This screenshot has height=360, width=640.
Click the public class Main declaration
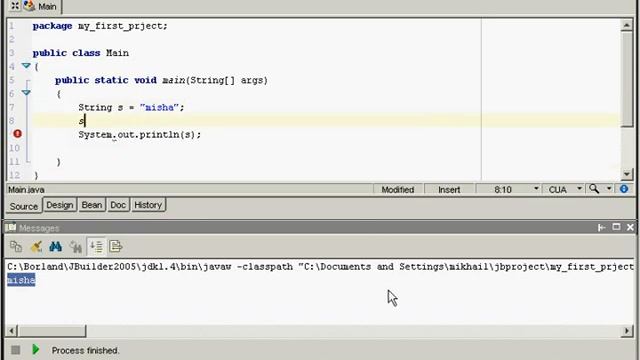(x=81, y=53)
